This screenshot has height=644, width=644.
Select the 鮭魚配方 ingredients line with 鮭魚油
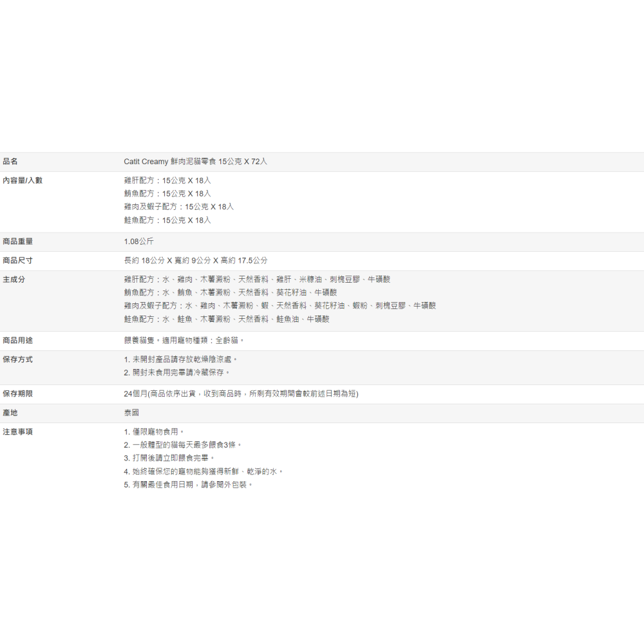pos(227,319)
